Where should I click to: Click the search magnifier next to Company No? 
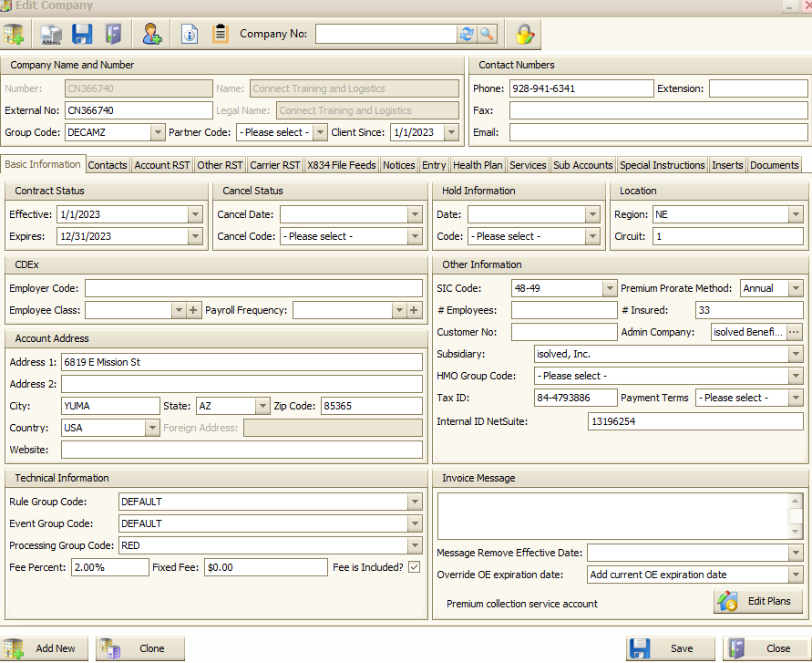pyautogui.click(x=487, y=34)
